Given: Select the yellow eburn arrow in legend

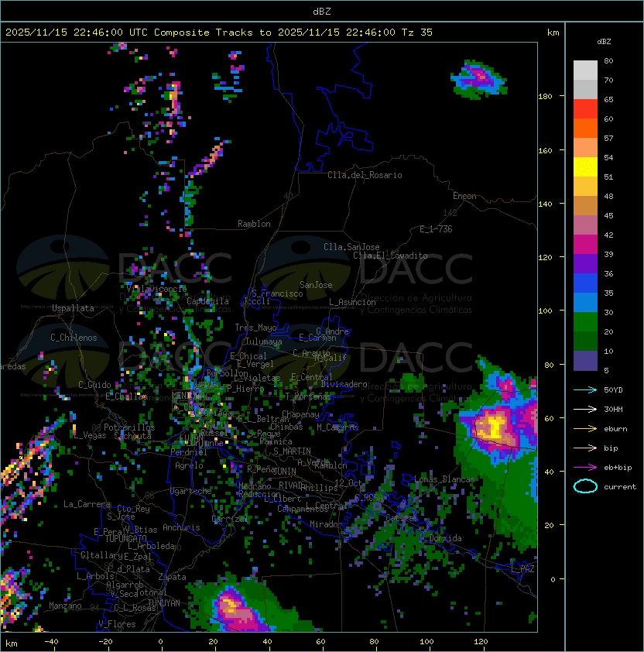Looking at the screenshot, I should coord(585,429).
